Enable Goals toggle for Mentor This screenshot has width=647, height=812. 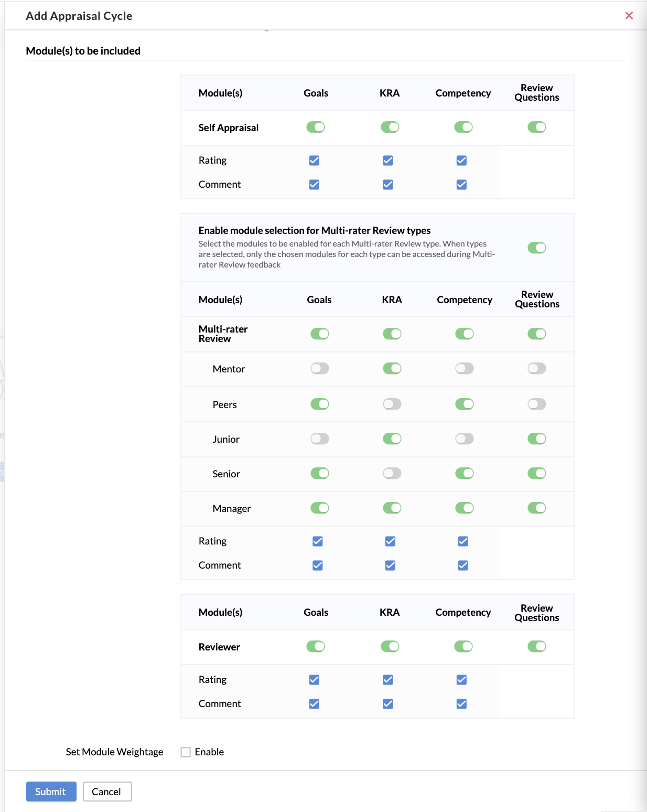point(319,368)
